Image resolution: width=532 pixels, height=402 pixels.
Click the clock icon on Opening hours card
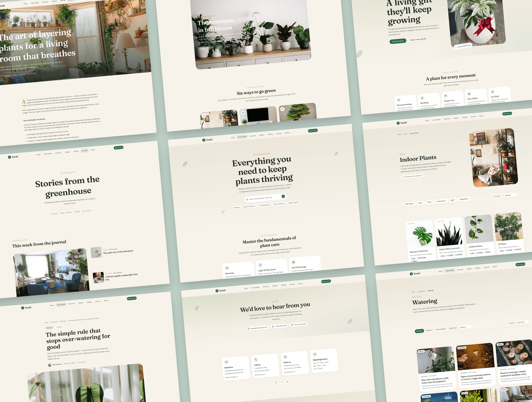pos(315,354)
